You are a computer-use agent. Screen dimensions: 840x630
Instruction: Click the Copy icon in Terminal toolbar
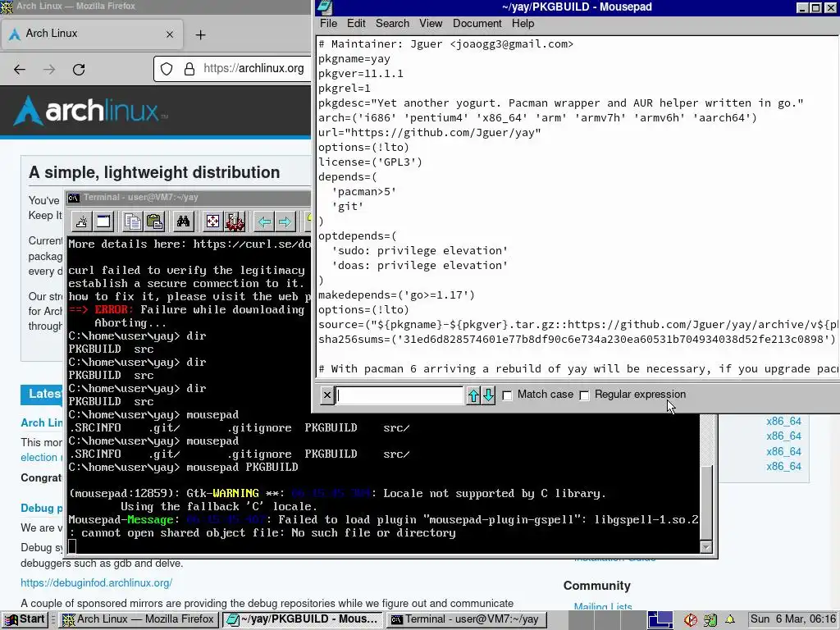[132, 221]
